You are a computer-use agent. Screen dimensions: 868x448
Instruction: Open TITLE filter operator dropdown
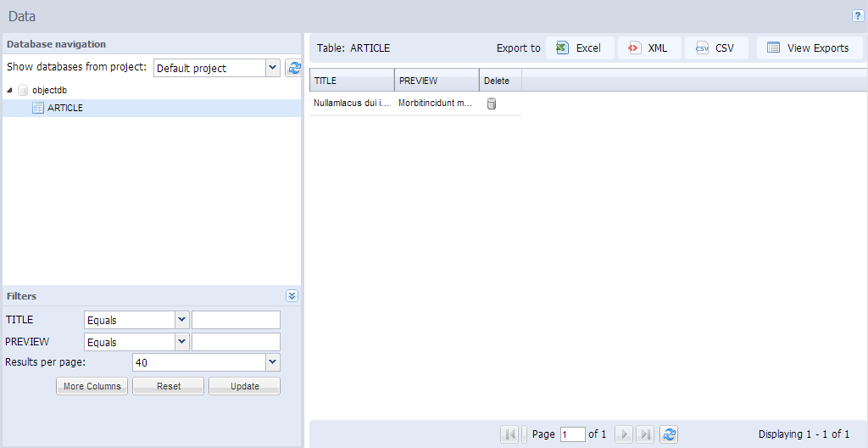pos(181,320)
